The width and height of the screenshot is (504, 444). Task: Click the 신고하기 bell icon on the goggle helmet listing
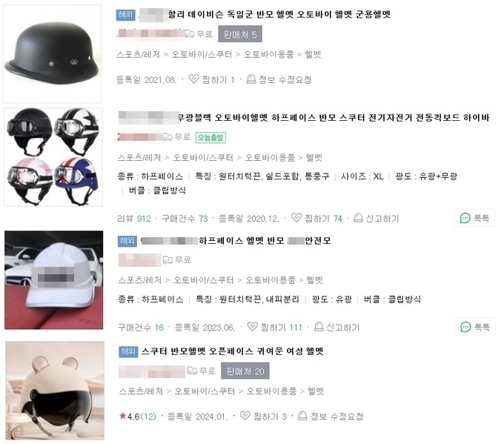click(358, 218)
